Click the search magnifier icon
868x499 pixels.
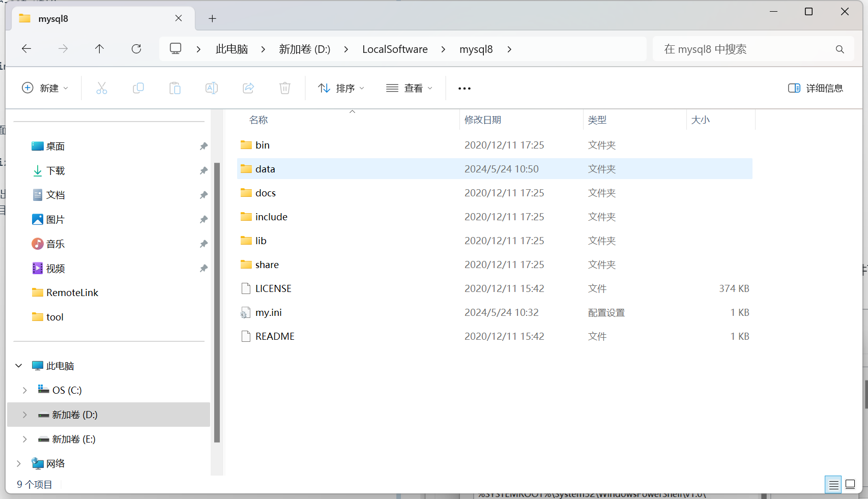coord(840,49)
